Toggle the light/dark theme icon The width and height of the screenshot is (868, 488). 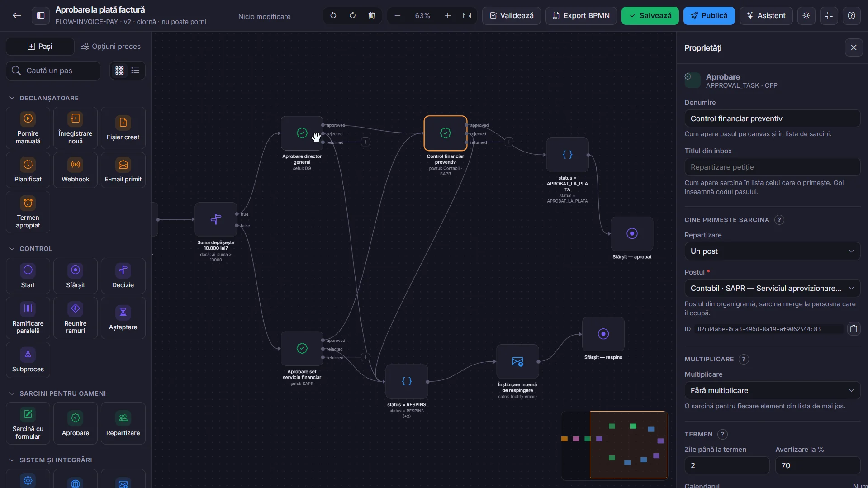[806, 15]
